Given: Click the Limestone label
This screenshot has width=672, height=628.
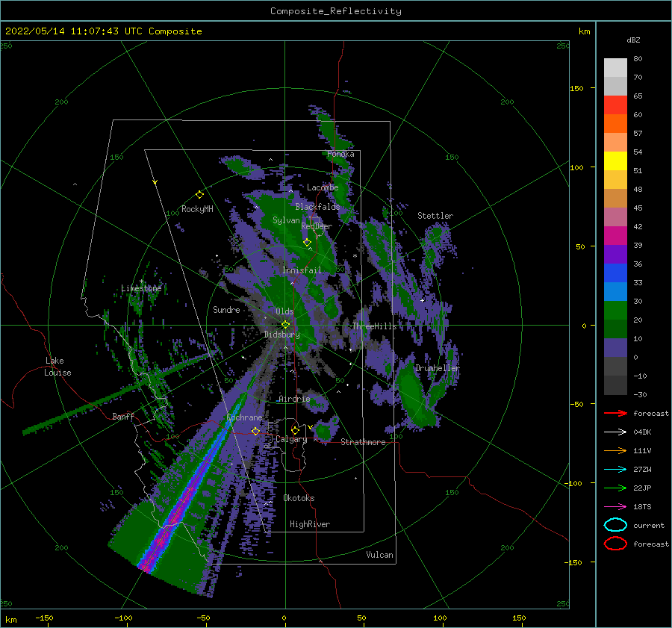Looking at the screenshot, I should point(141,288).
